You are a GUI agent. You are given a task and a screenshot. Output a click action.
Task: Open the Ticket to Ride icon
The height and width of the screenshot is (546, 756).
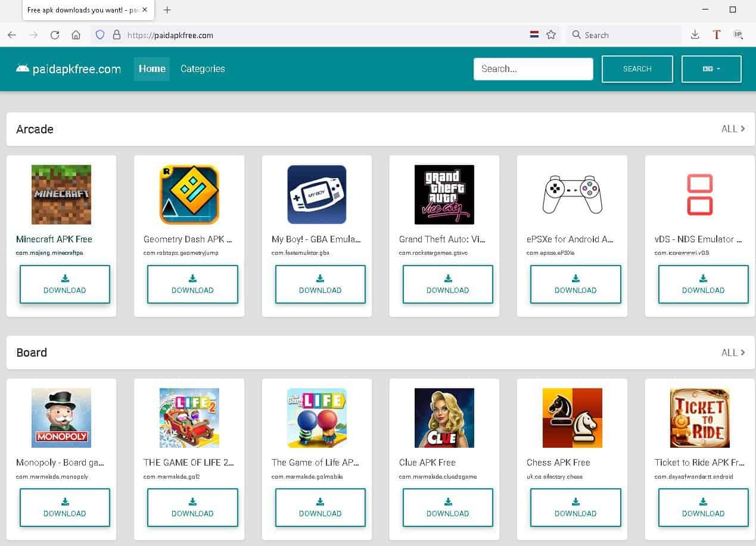point(699,418)
